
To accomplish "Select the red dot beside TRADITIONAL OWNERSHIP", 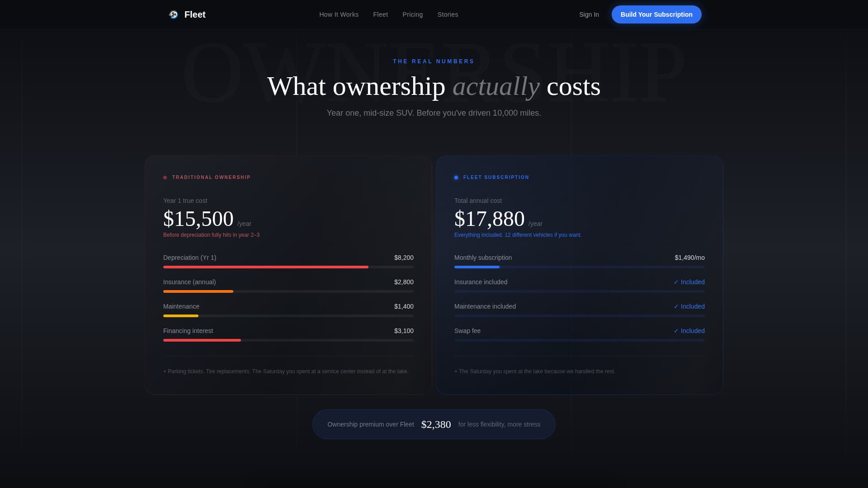I will (x=165, y=178).
